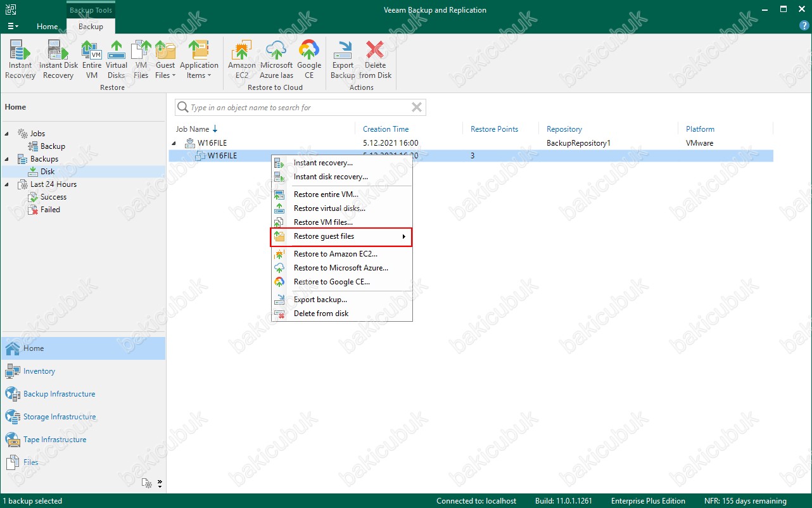Open the Inventory navigation view
Image resolution: width=812 pixels, height=508 pixels.
[83, 371]
